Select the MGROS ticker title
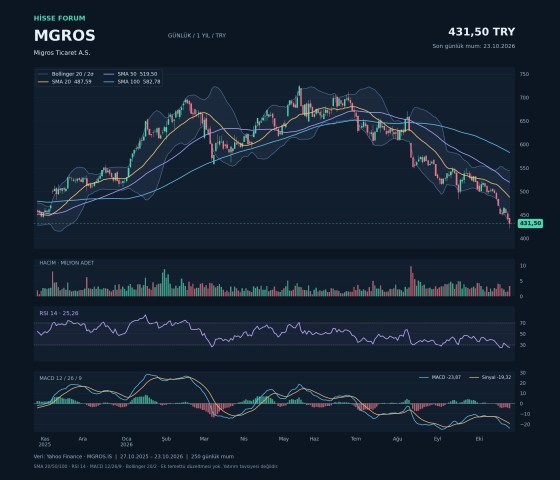 (x=65, y=35)
